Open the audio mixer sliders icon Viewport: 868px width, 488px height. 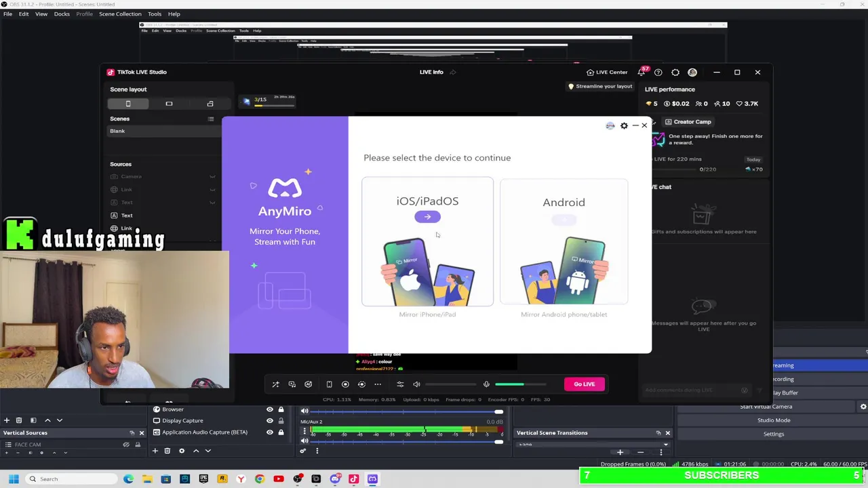(400, 384)
